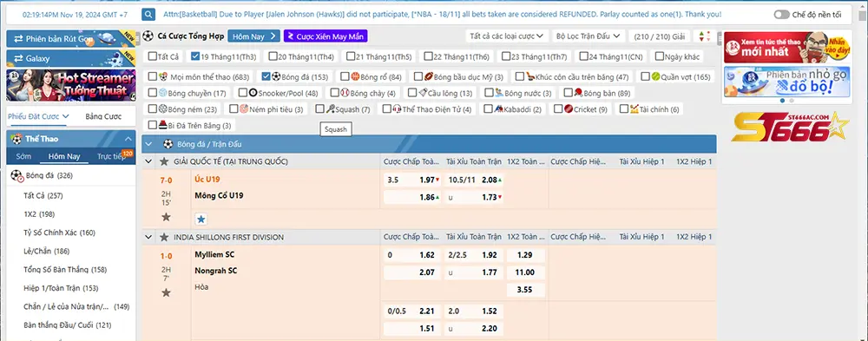This screenshot has height=341, width=868.
Task: Click the (210 / 210) Giải filter
Action: tap(660, 36)
